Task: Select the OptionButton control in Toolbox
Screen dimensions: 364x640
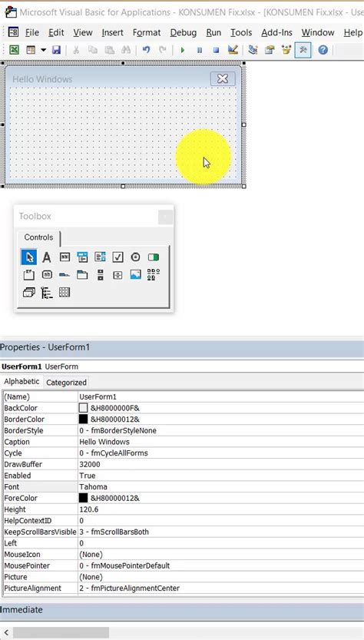Action: coord(135,257)
